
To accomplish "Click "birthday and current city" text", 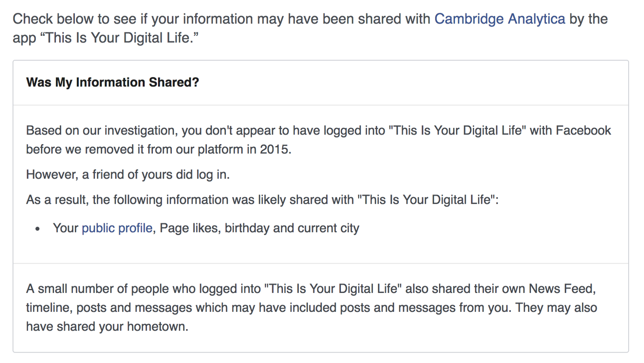I will click(292, 228).
